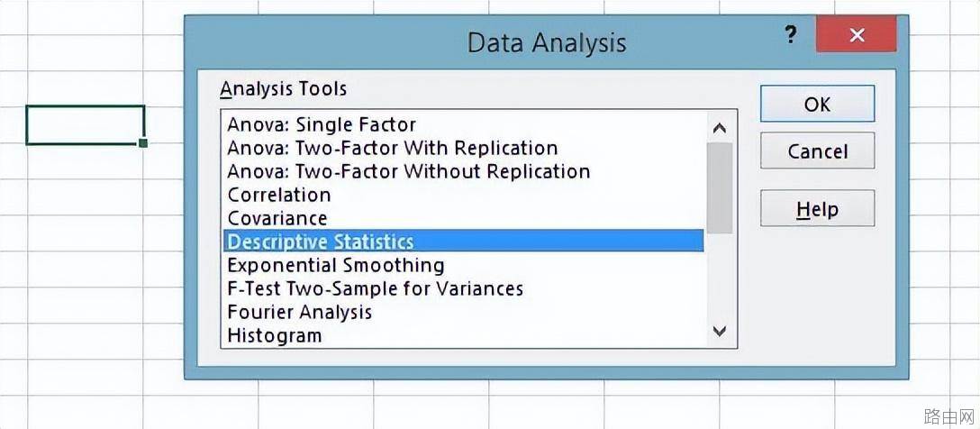The image size is (980, 429).
Task: Select Anova: Two-Factor With Replication
Action: click(x=463, y=148)
